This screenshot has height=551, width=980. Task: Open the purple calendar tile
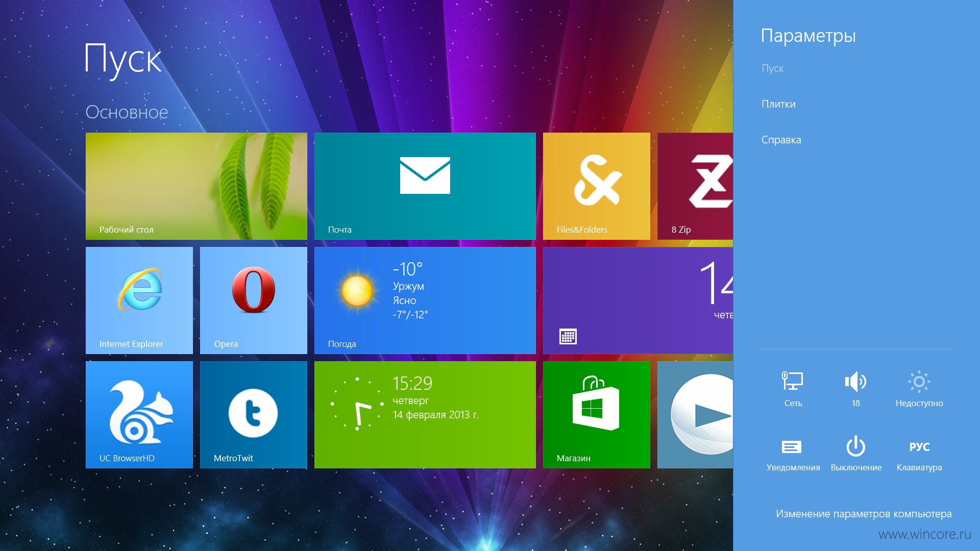point(638,300)
